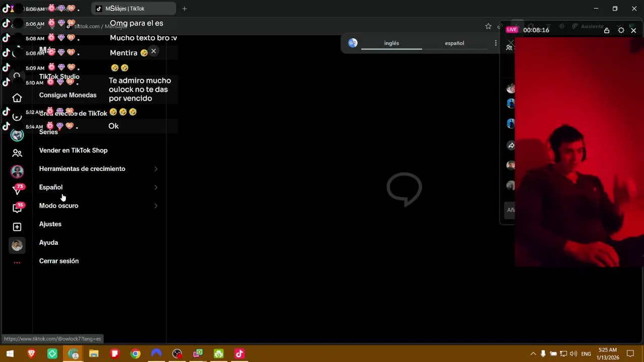Switch translation to inglés tab
644x362 pixels.
pos(391,43)
